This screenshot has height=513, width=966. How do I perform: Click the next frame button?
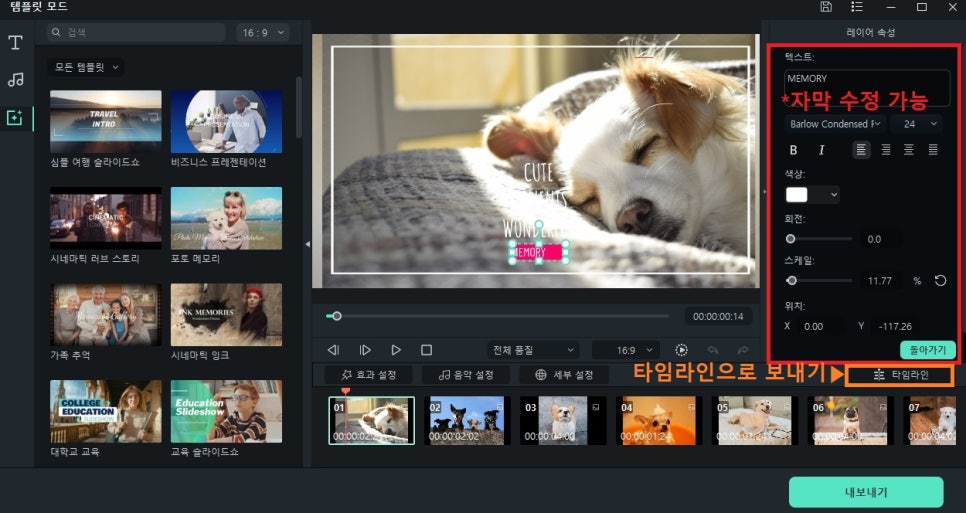coord(365,350)
